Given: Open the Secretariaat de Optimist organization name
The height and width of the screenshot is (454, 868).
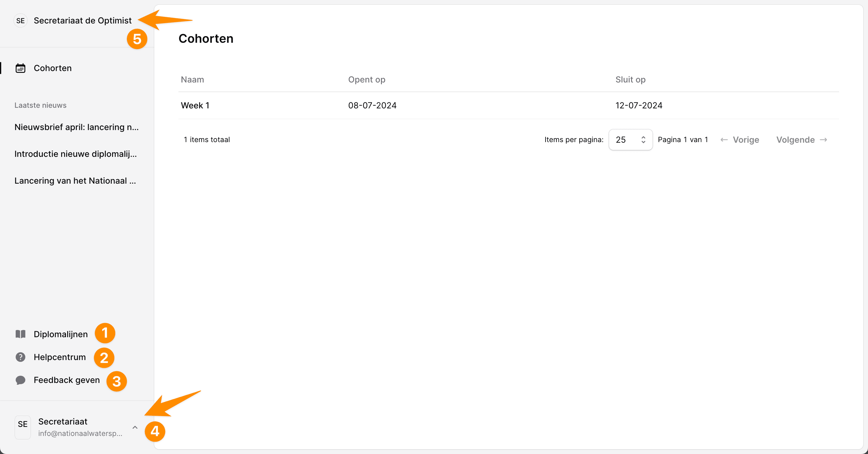Looking at the screenshot, I should pyautogui.click(x=83, y=20).
